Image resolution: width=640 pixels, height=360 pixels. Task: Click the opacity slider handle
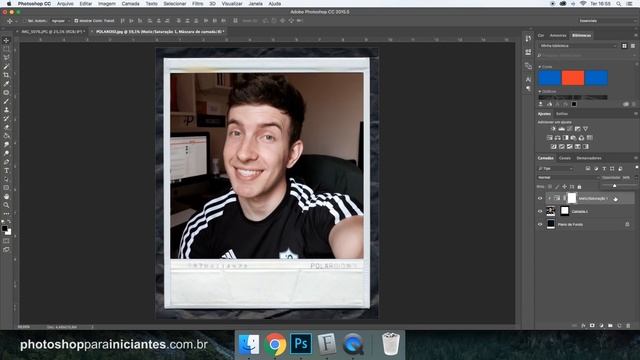click(x=614, y=186)
